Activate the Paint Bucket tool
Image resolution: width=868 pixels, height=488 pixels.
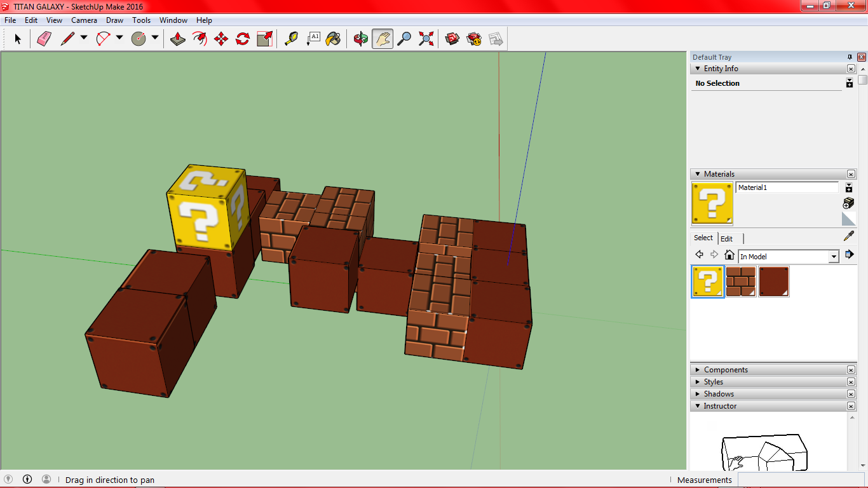[x=334, y=39]
